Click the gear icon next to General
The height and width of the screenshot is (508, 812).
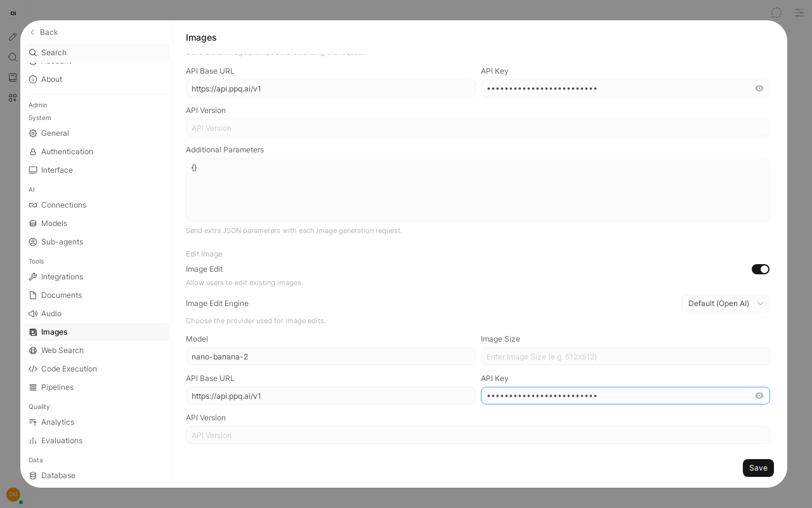pyautogui.click(x=33, y=133)
